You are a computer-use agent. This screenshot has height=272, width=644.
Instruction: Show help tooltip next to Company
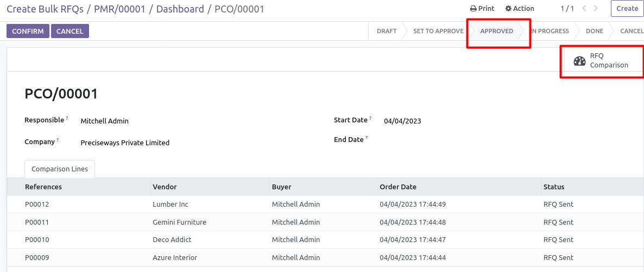[58, 140]
